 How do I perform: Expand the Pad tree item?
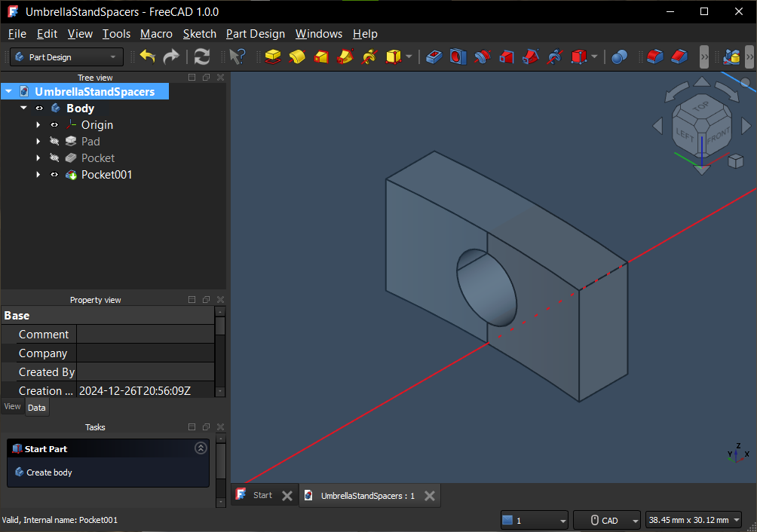(x=38, y=142)
